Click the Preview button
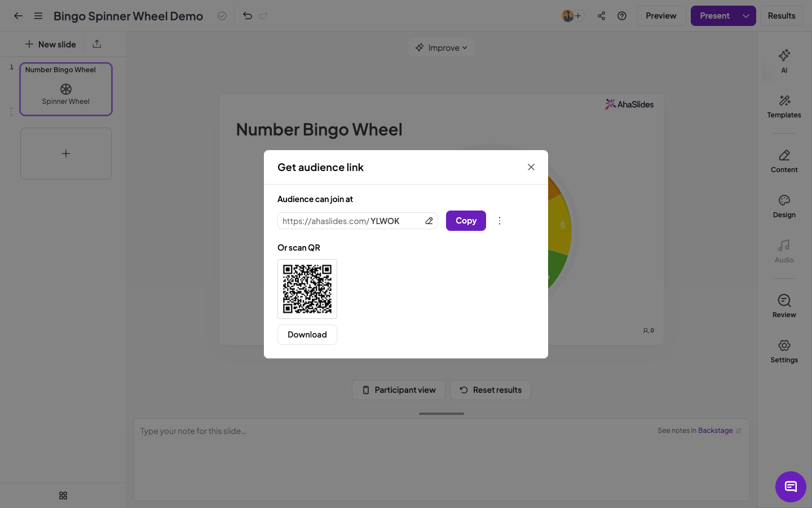Viewport: 812px width, 508px height. 661,16
